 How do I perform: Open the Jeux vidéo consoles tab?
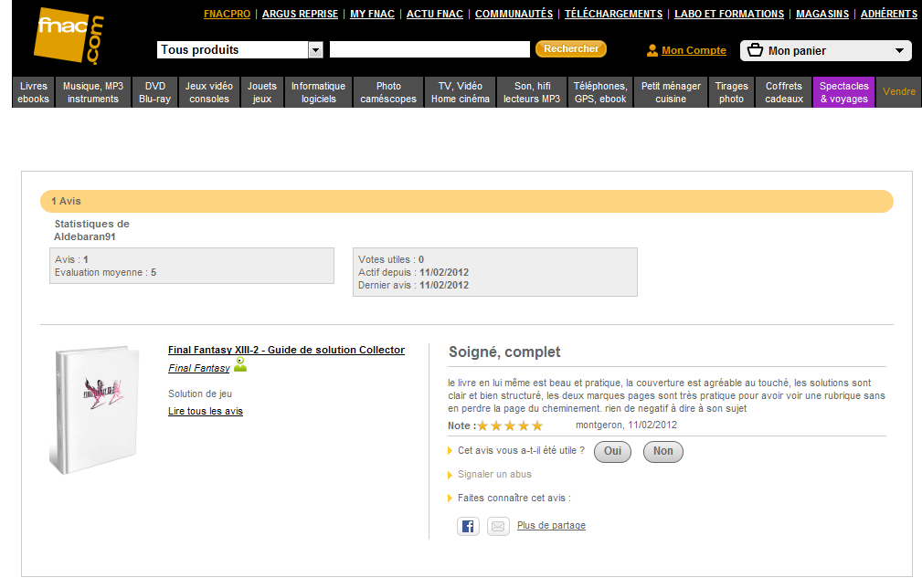[x=209, y=92]
